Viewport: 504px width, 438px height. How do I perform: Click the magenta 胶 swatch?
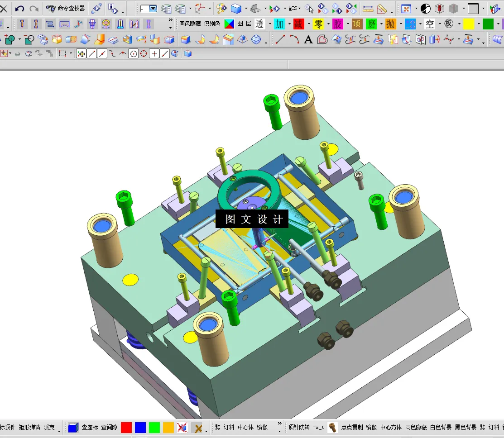tap(338, 24)
